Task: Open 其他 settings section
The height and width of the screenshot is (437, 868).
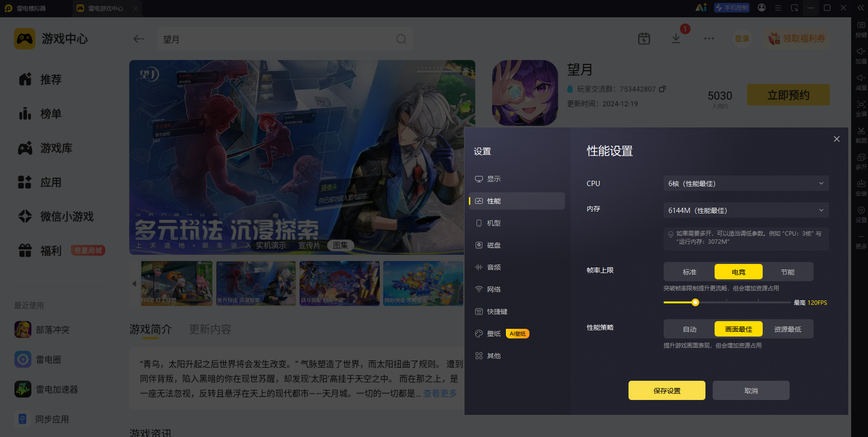Action: 516,356
